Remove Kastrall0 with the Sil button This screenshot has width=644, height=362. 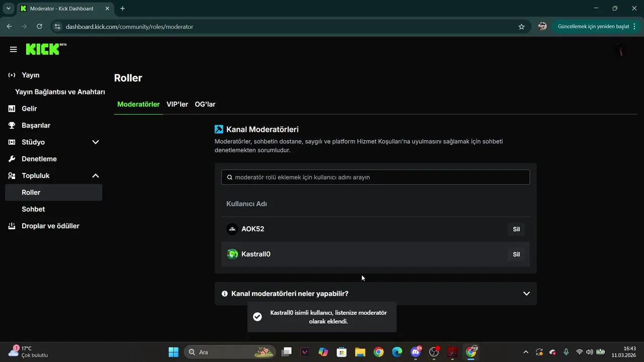point(516,254)
